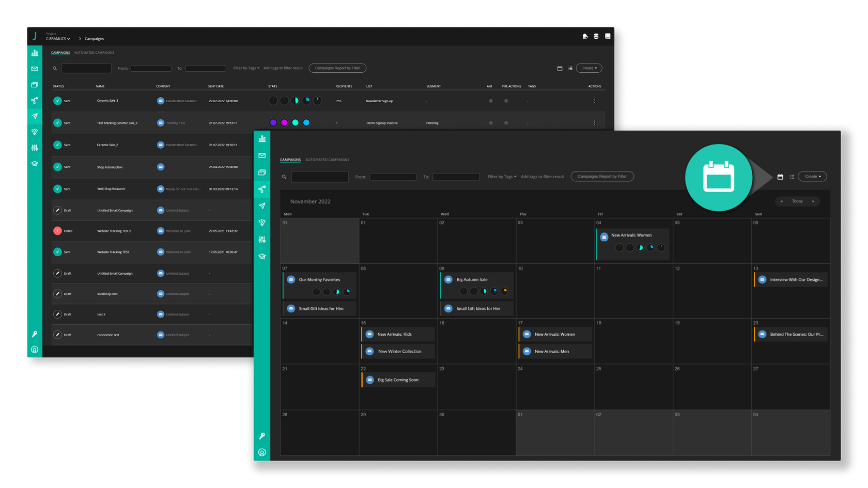
Task: Open the user profile icon in front window sidebar
Action: point(262,452)
